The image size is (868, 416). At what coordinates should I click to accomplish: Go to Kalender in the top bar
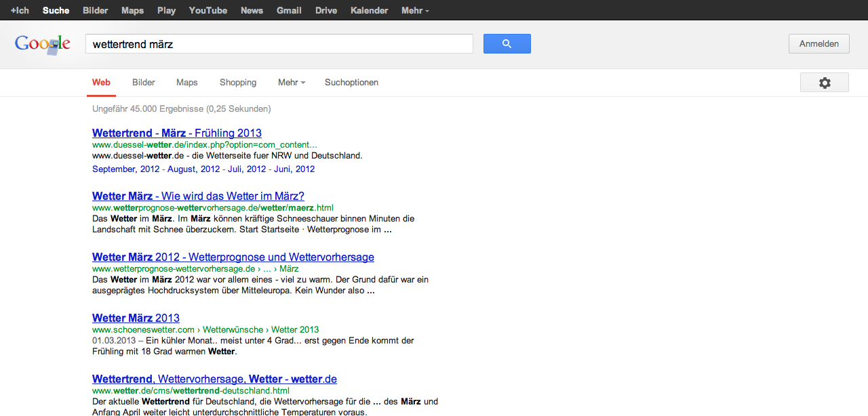coord(370,10)
